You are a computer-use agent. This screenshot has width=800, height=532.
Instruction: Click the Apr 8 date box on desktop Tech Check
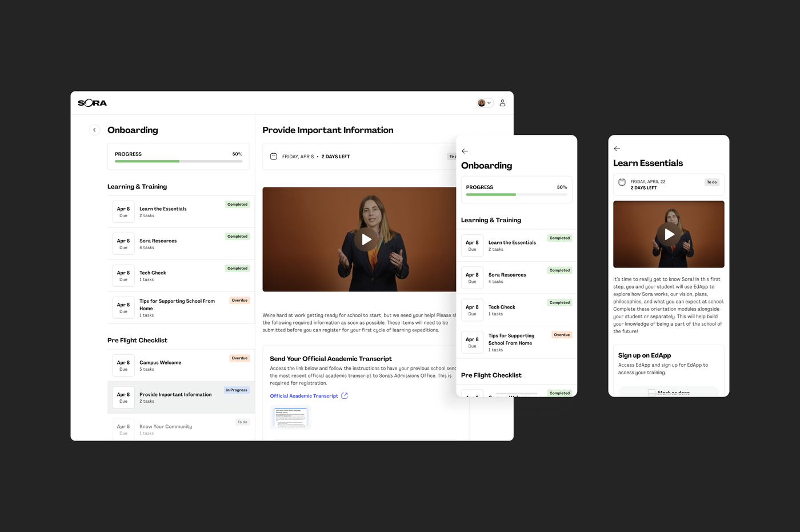(123, 276)
